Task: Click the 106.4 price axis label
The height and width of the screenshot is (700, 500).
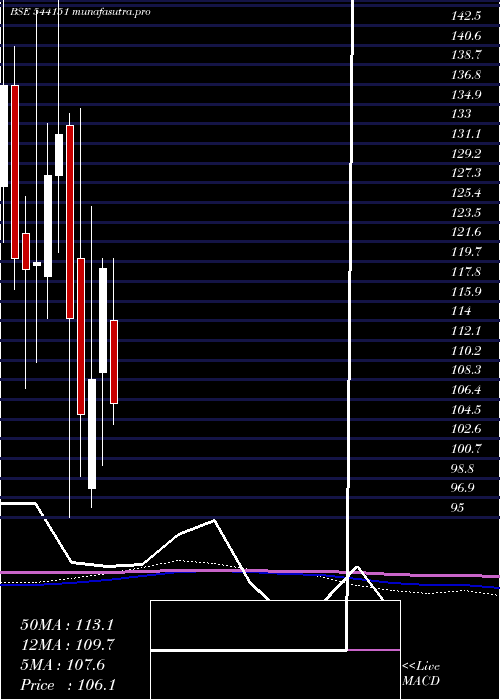Action: 466,390
